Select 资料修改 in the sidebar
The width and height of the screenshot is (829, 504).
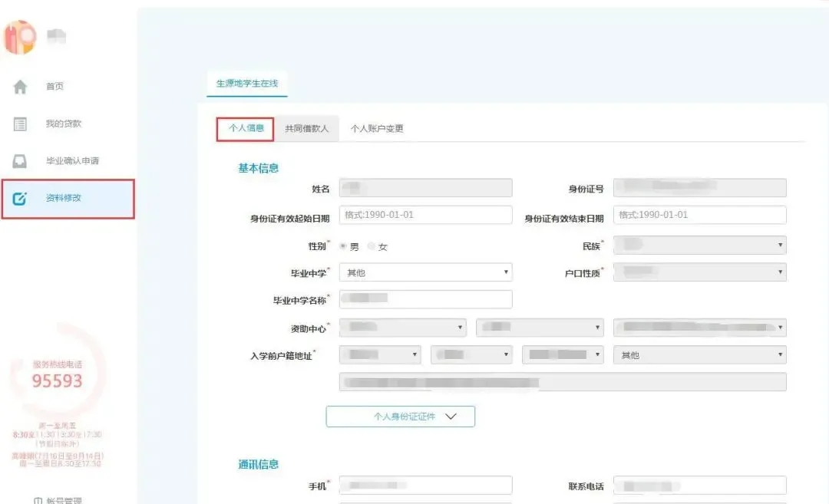(68, 199)
